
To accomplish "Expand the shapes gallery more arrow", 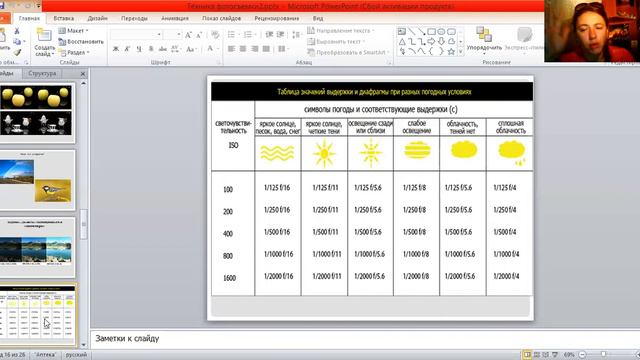I will [461, 52].
